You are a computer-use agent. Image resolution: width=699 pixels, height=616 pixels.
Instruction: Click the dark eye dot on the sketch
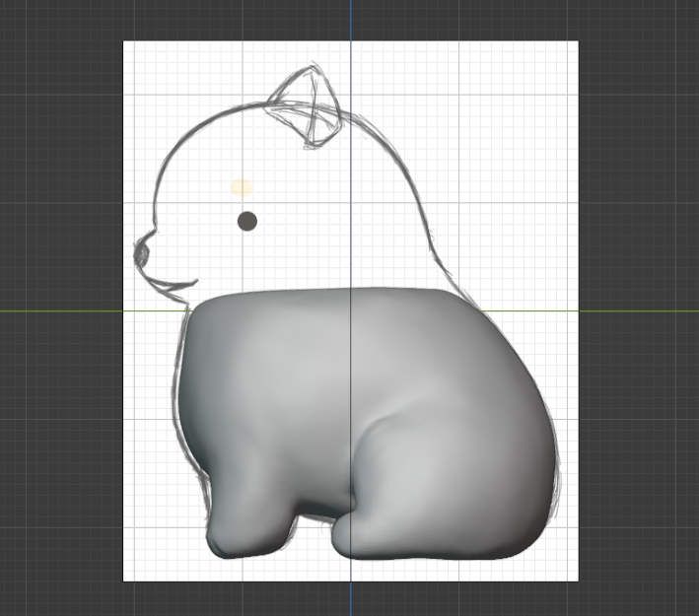(x=247, y=221)
